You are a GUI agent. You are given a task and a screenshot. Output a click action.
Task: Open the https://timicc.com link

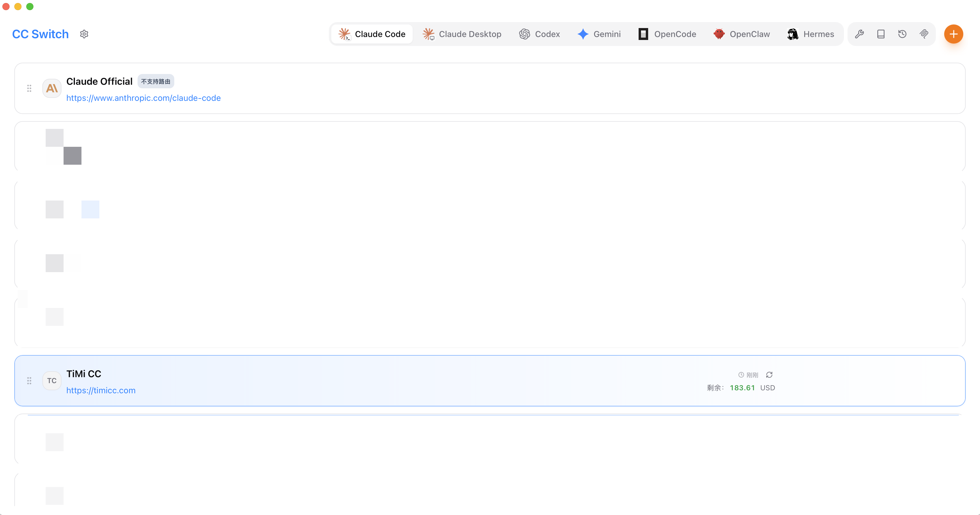(101, 391)
